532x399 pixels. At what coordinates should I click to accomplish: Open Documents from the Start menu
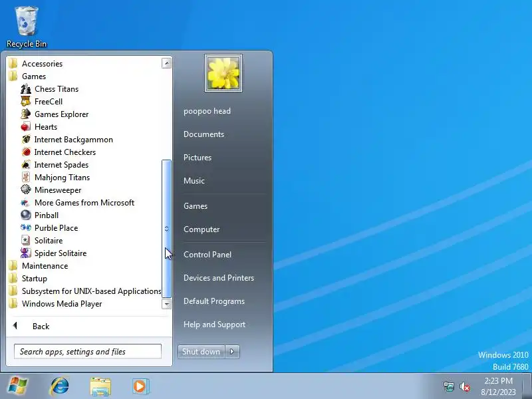click(203, 134)
